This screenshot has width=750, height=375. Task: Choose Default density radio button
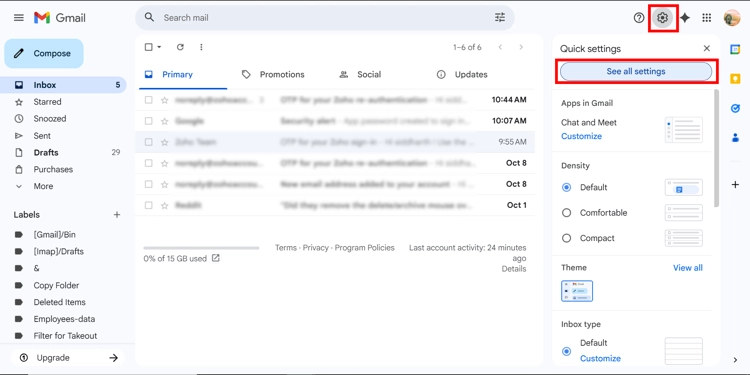(566, 188)
